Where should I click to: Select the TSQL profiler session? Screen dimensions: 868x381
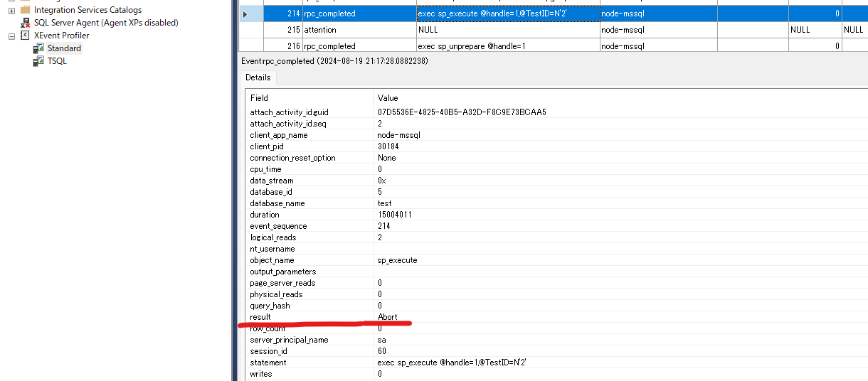coord(57,61)
